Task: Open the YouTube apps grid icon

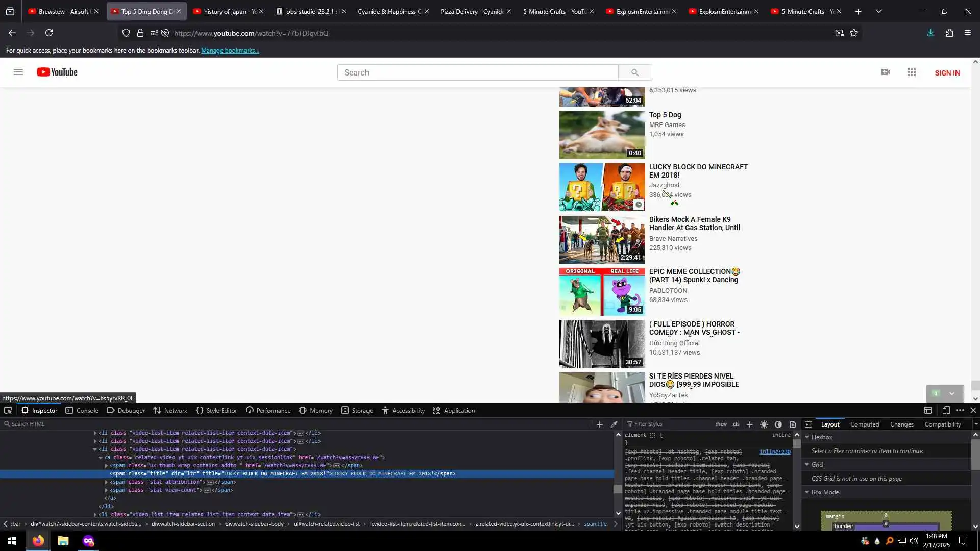Action: [x=912, y=72]
